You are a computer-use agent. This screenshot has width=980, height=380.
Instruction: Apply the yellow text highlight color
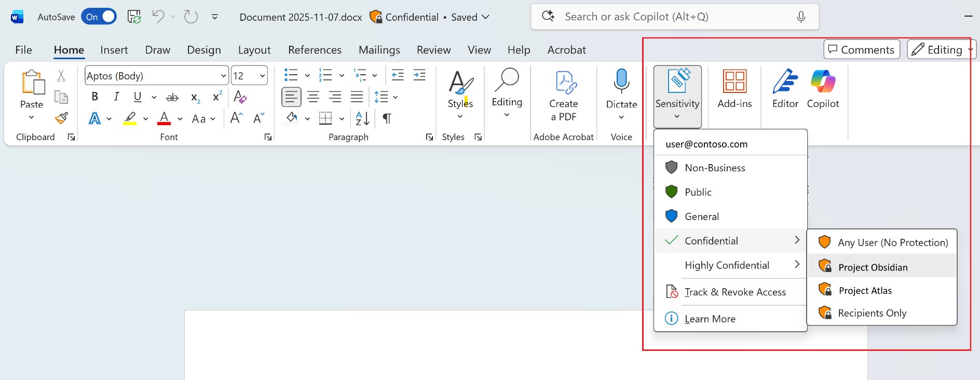pyautogui.click(x=130, y=119)
